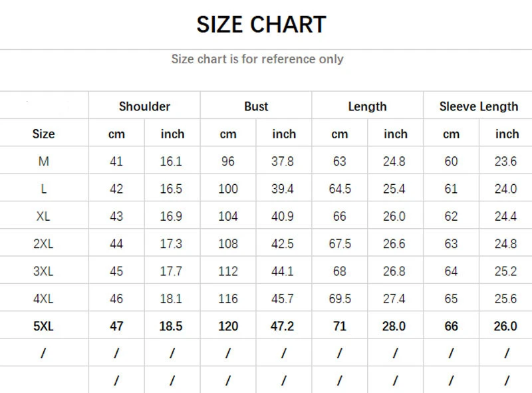
Task: Click the Sleeve Length column header
Action: coord(479,106)
